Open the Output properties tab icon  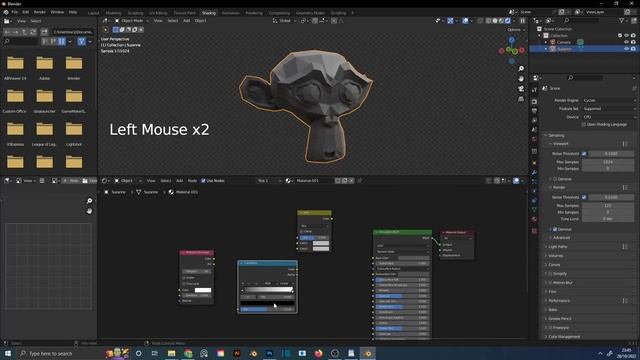click(534, 111)
